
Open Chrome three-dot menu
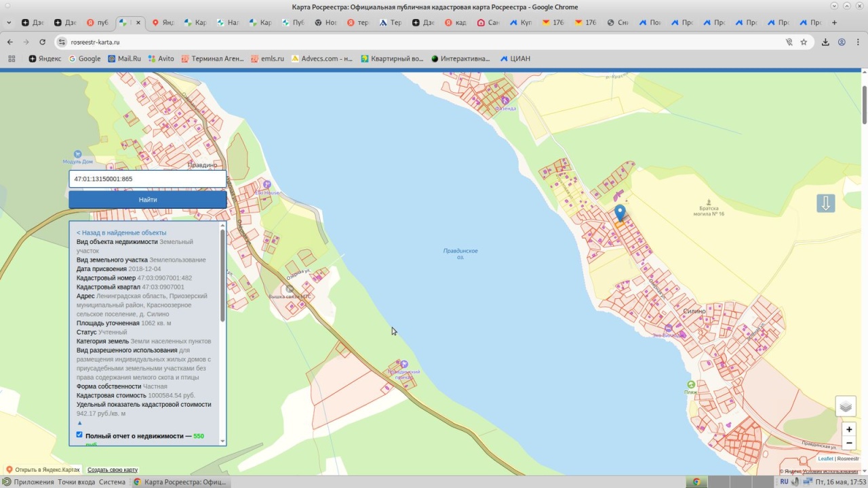coord(857,42)
